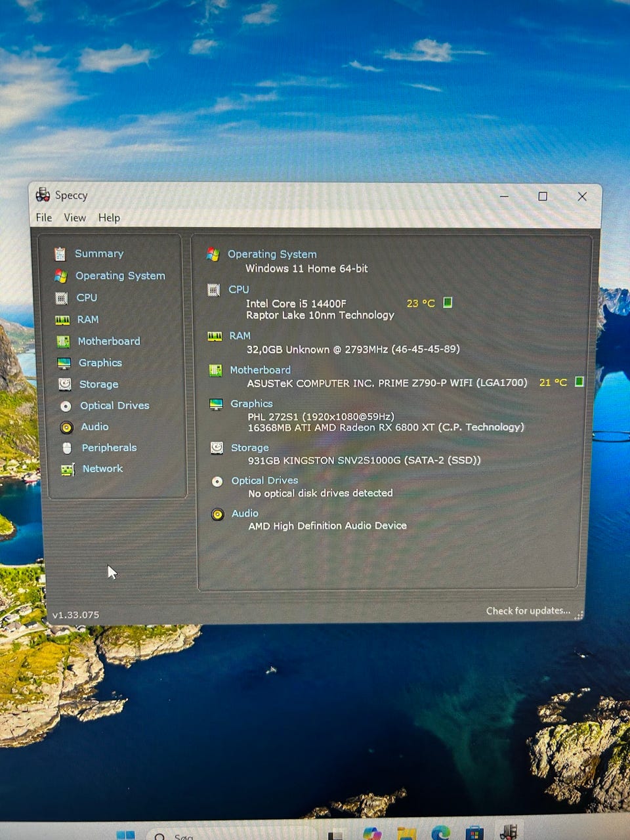Click the monitor icon beside the Graphics heading
The width and height of the screenshot is (630, 840).
(x=216, y=404)
